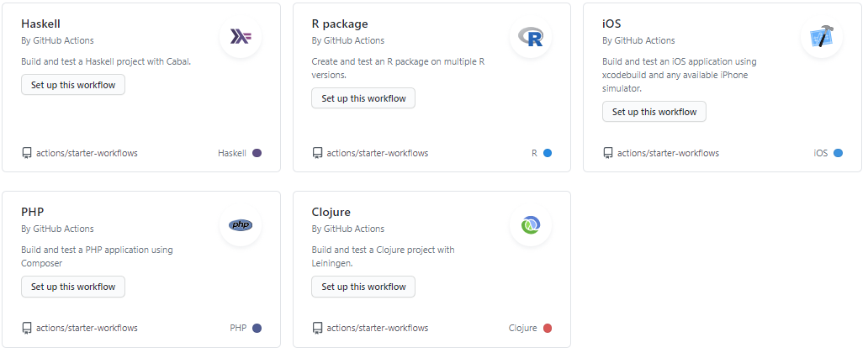Click the Clojure logo icon
The image size is (868, 353).
[x=531, y=225]
